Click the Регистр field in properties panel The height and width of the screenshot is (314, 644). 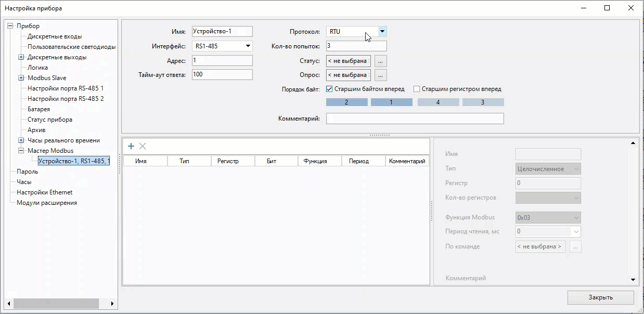[548, 183]
